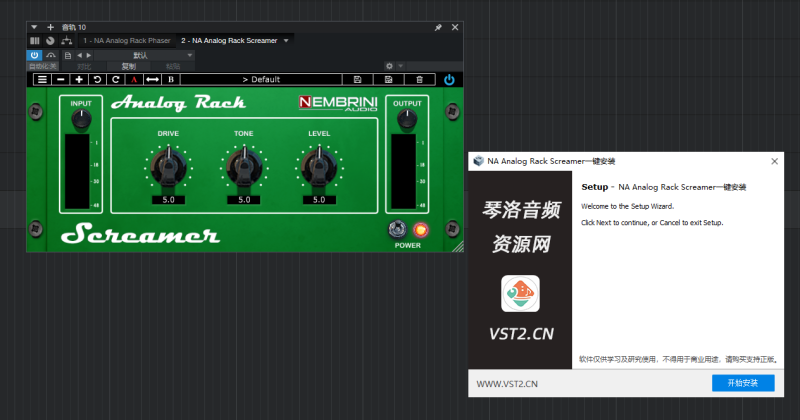Screen dimensions: 800x420
Task: Select the B comparison state
Action: click(x=171, y=80)
